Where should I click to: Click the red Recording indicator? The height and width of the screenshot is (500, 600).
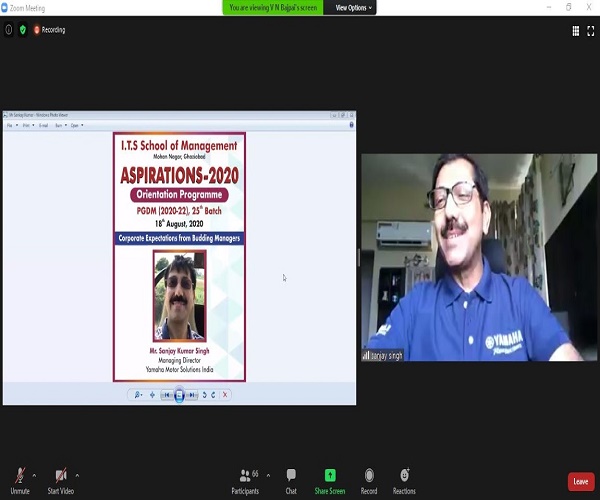point(49,30)
